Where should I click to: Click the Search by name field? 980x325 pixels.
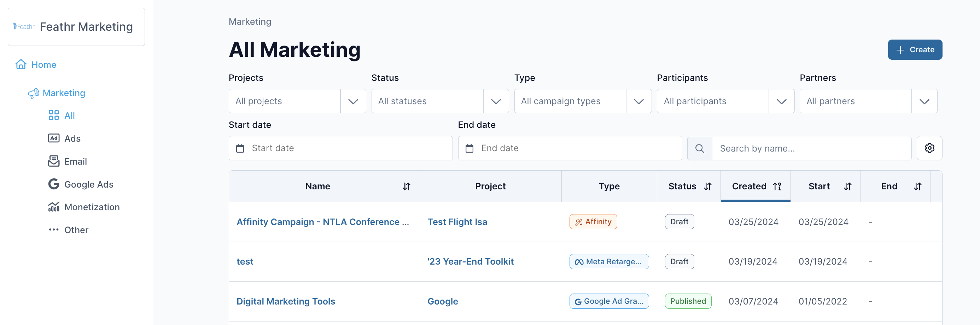point(811,148)
